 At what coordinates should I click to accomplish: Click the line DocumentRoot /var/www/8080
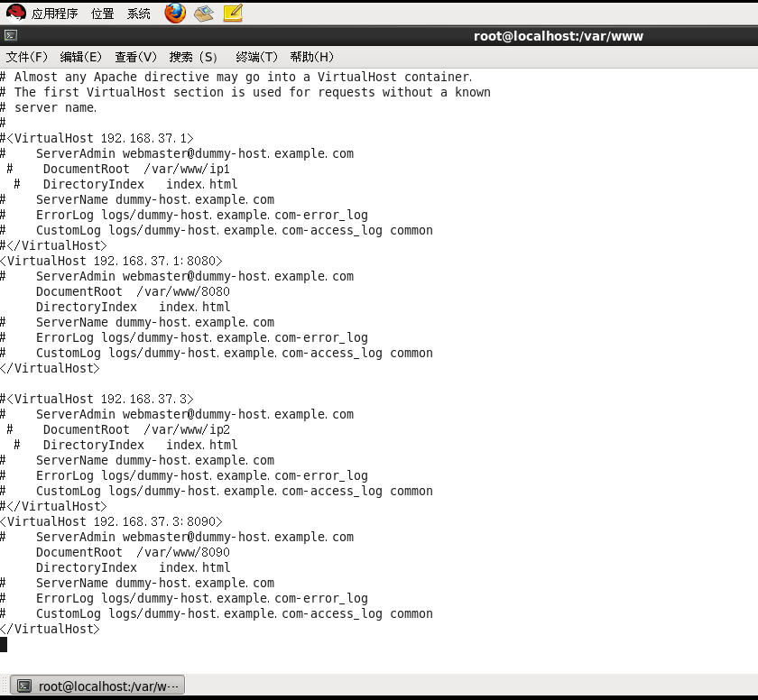coord(133,291)
